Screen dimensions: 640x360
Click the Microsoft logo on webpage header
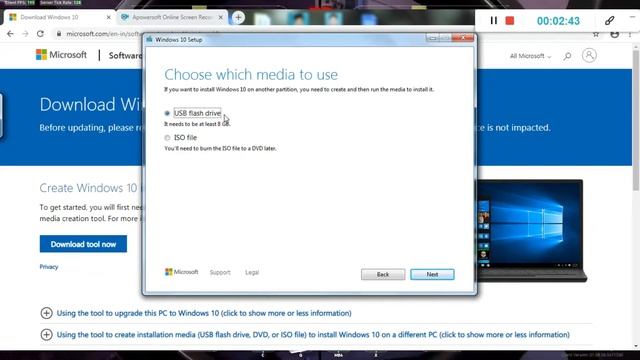tap(61, 55)
